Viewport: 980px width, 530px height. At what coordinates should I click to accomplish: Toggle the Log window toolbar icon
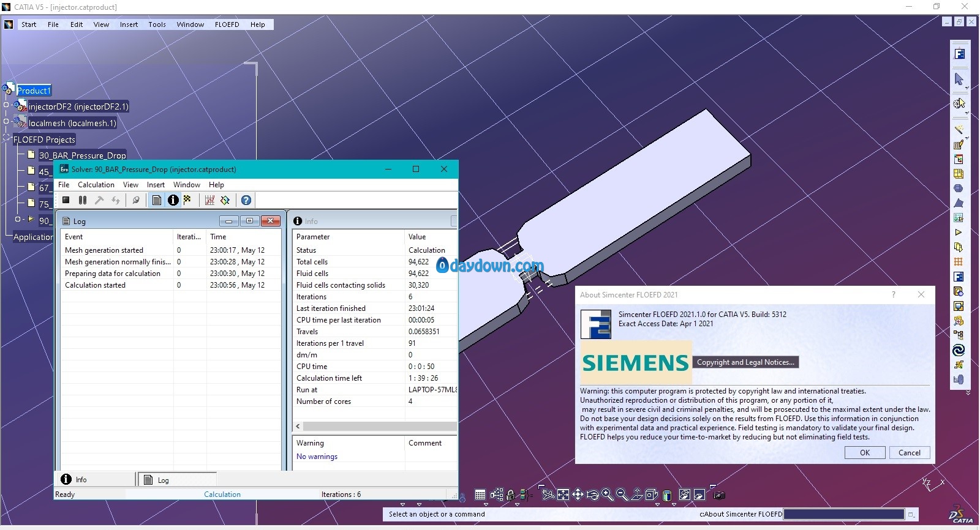click(157, 200)
